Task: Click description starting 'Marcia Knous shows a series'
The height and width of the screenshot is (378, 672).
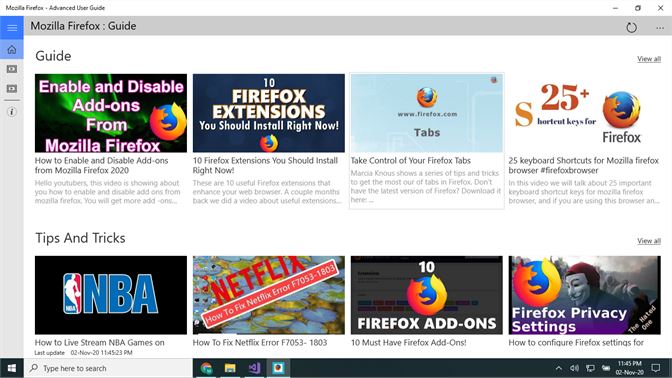Action: [x=426, y=186]
